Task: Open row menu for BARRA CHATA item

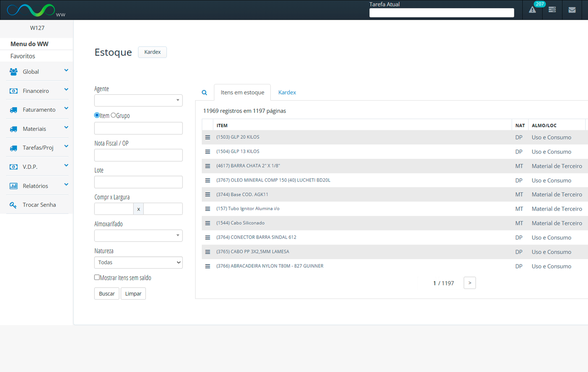Action: click(208, 166)
